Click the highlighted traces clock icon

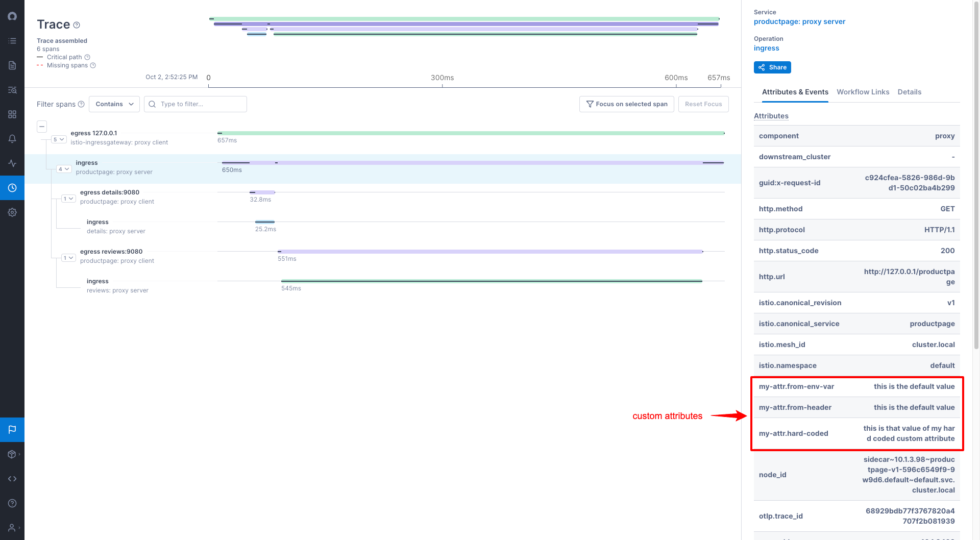[x=12, y=188]
